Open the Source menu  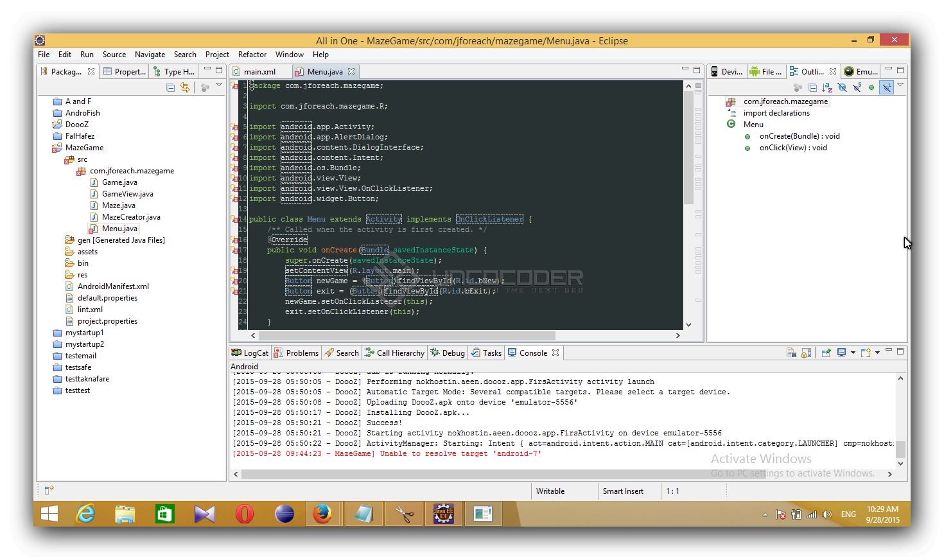point(114,55)
